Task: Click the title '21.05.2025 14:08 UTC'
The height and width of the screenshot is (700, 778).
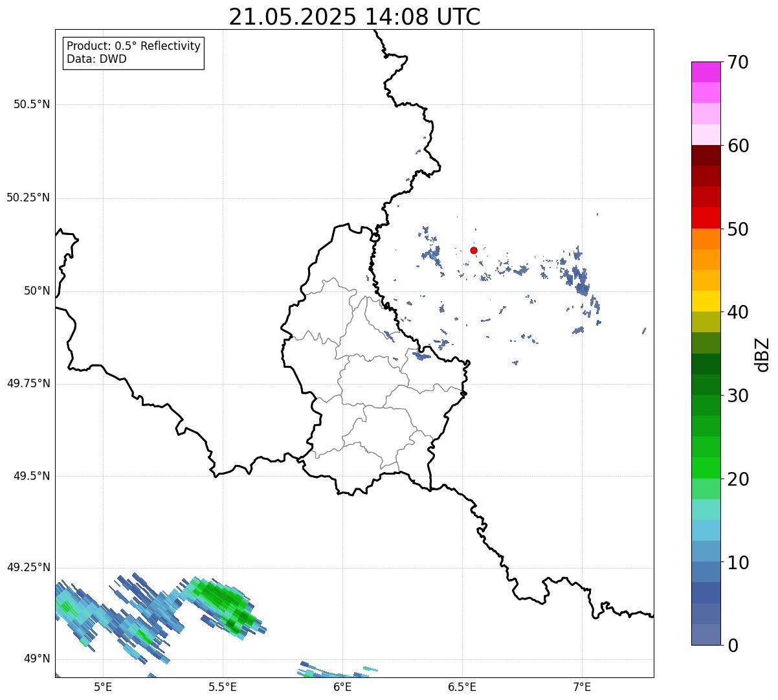Action: (355, 17)
